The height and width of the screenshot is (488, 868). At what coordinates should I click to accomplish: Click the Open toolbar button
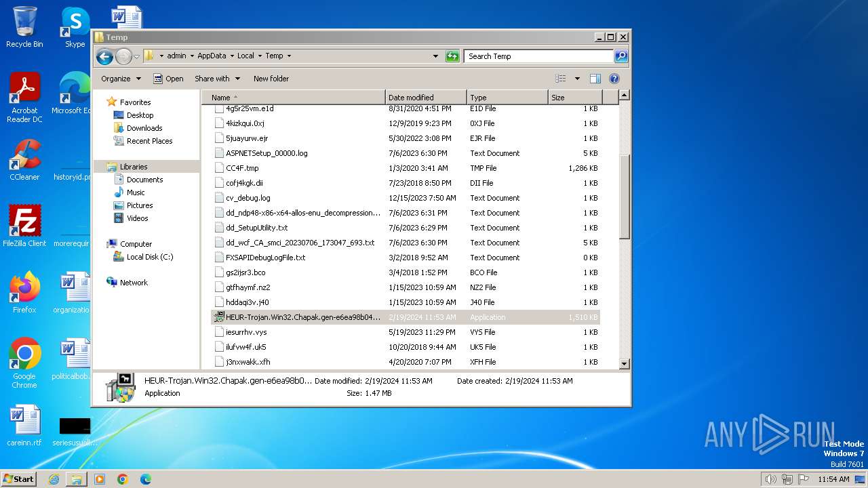pyautogui.click(x=168, y=79)
